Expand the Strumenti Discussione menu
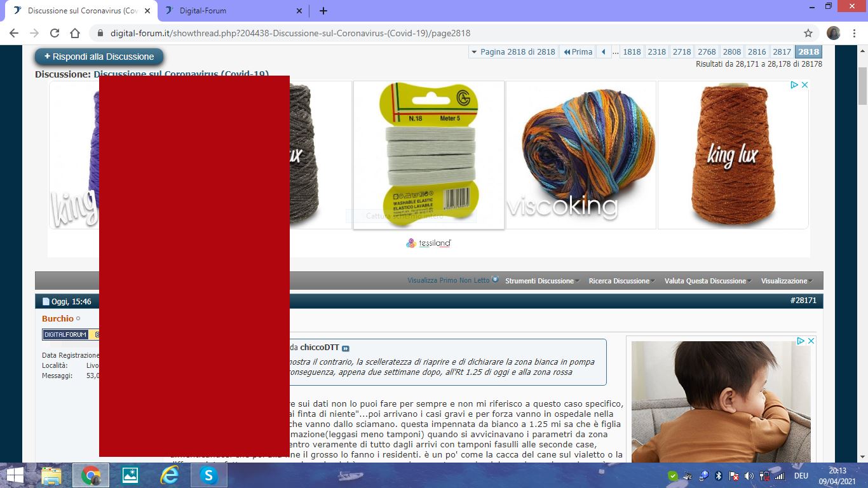The image size is (868, 488). tap(543, 281)
